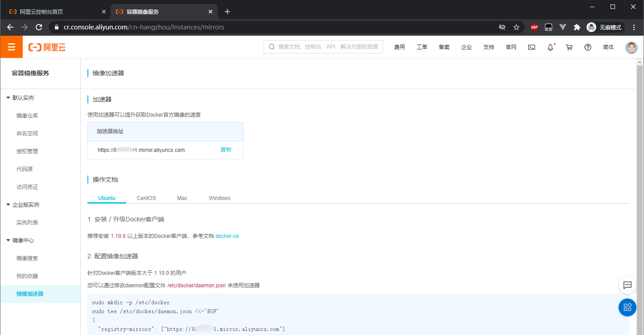644x335 pixels.
Task: Open the 费用 top menu
Action: click(x=400, y=47)
